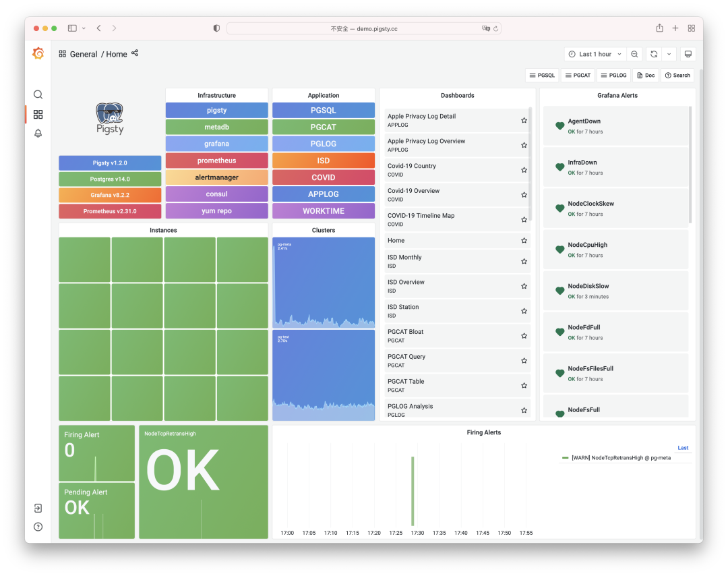Open the search icon in sidebar
Image resolution: width=728 pixels, height=576 pixels.
[x=38, y=94]
